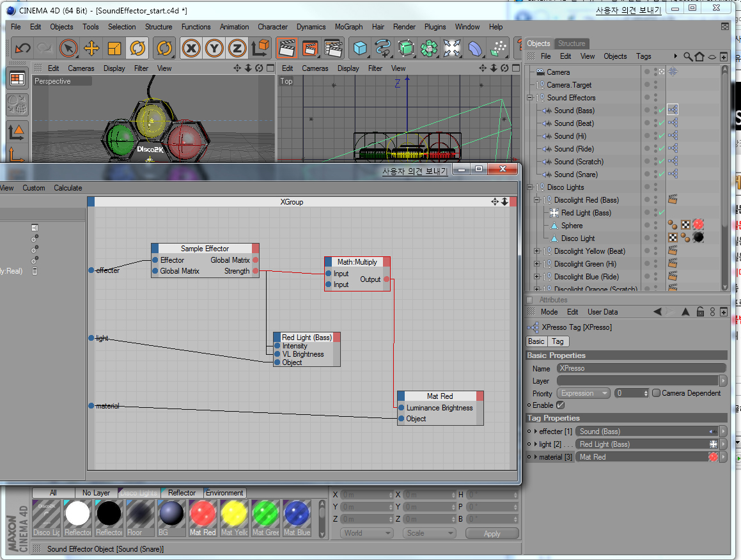Viewport: 741px width, 560px height.
Task: Switch to Structure tab in Objects panel
Action: coord(572,43)
